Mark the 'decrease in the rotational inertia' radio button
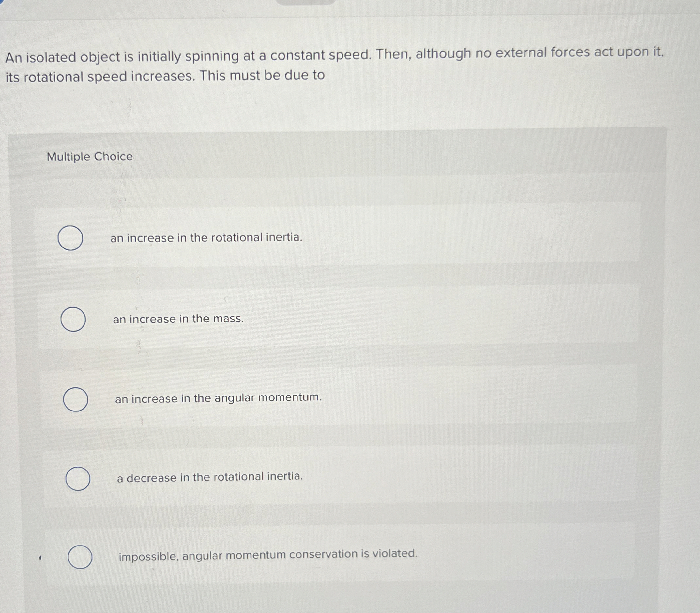This screenshot has height=613, width=700. [78, 479]
